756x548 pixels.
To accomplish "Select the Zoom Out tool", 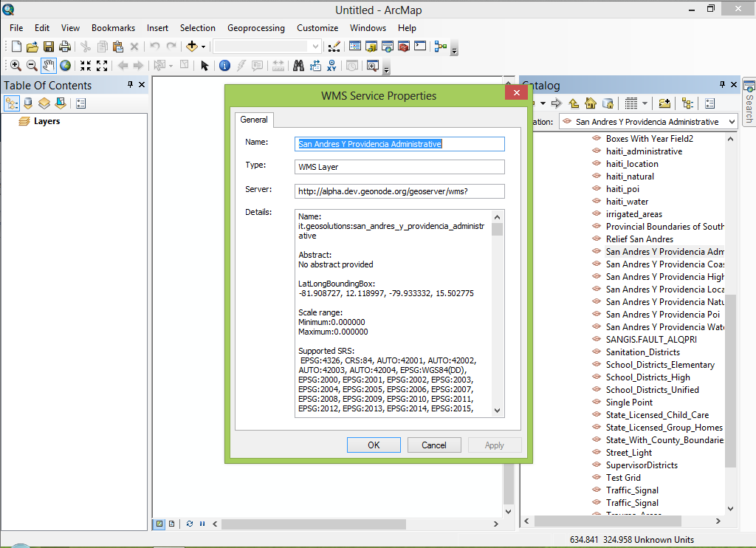I will (32, 66).
